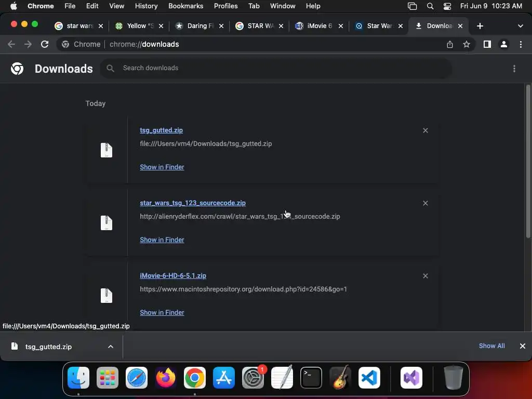Screen dimensions: 532x399
Task: Open the Apple menu
Action: 14,6
